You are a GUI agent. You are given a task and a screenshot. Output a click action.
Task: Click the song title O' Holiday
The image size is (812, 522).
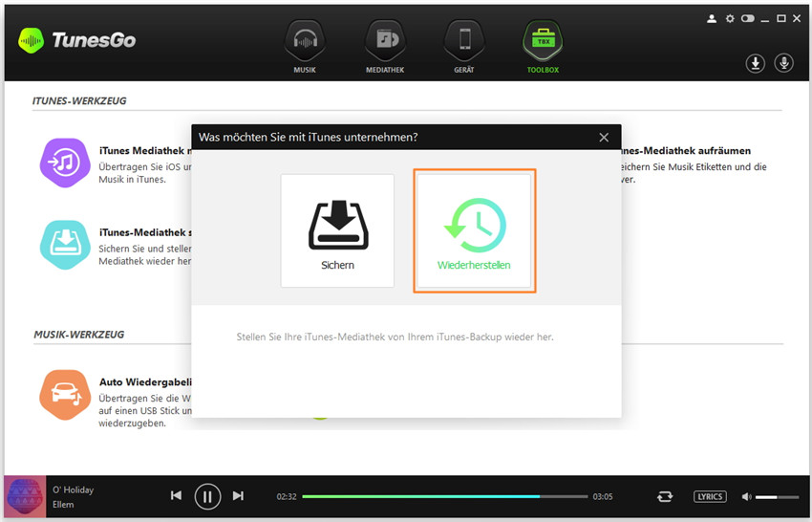pyautogui.click(x=73, y=489)
